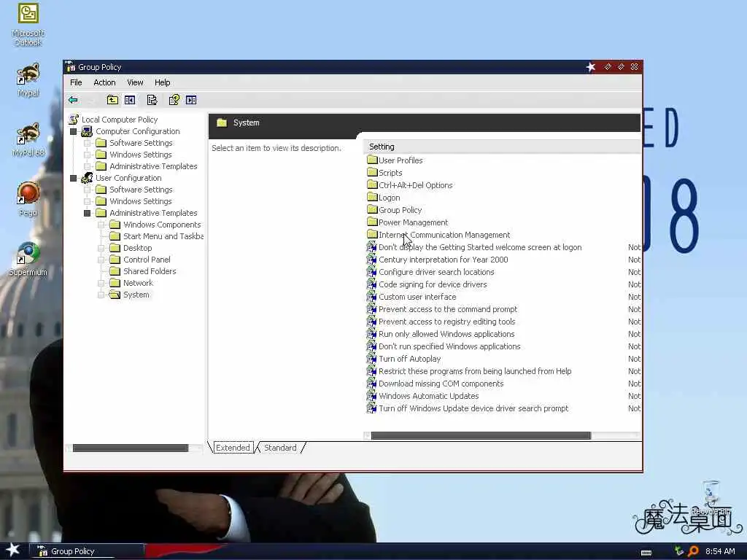
Task: Select the User Profiles folder
Action: click(395, 160)
